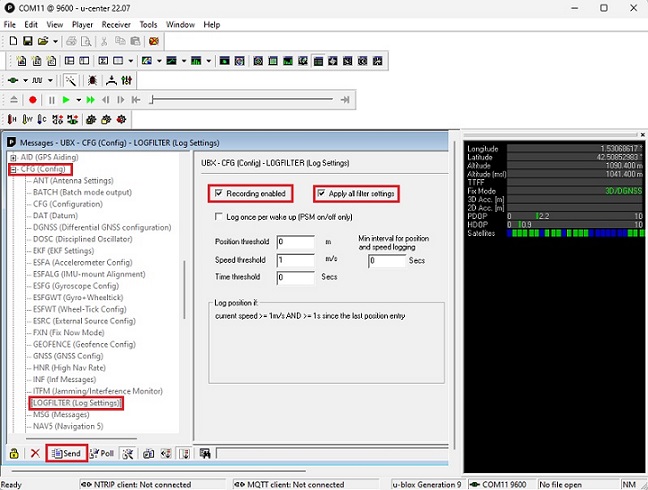
Task: Click the Send button
Action: point(67,453)
